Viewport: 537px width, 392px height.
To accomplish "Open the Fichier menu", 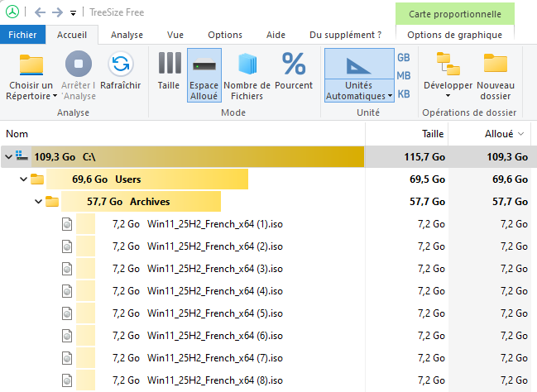I will tap(23, 35).
